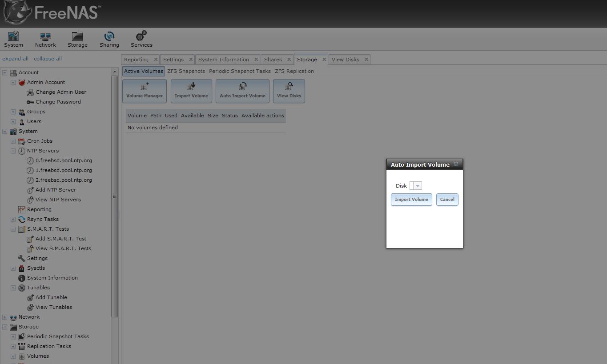607x364 pixels.
Task: Switch to the Shares tab
Action: pos(273,60)
